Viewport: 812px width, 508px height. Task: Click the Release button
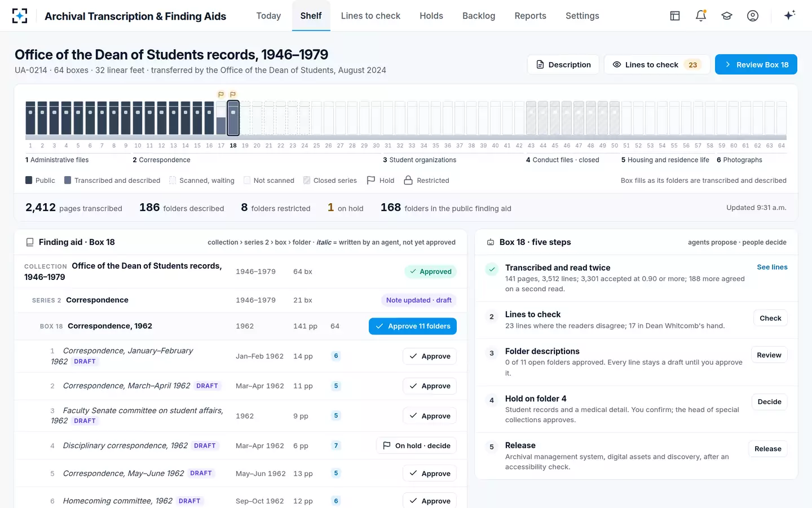pyautogui.click(x=768, y=449)
